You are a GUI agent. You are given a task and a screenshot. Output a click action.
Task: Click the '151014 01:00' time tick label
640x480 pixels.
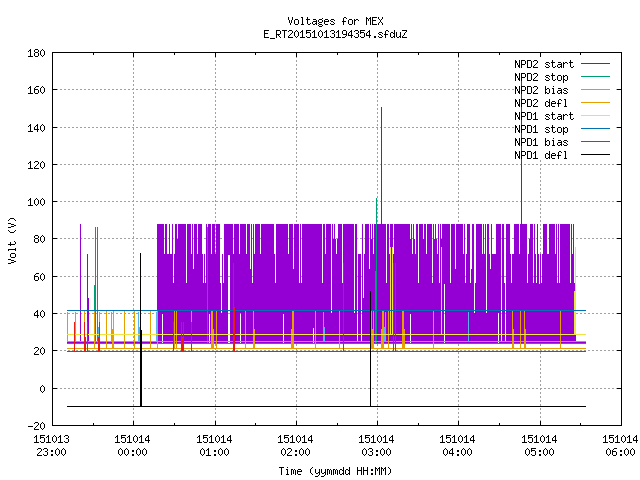(214, 446)
